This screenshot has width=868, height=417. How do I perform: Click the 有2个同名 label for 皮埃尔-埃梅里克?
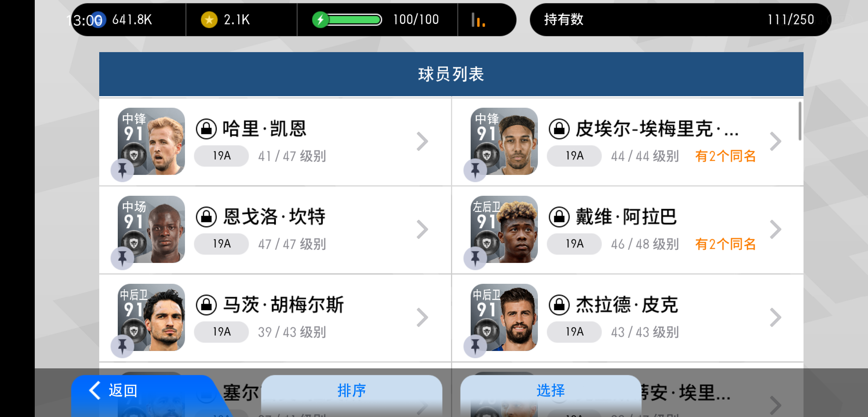point(725,156)
